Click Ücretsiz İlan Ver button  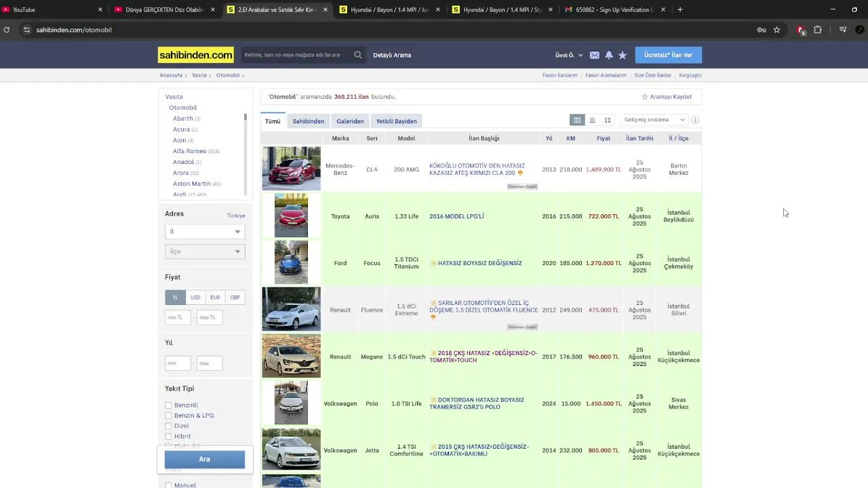(669, 55)
